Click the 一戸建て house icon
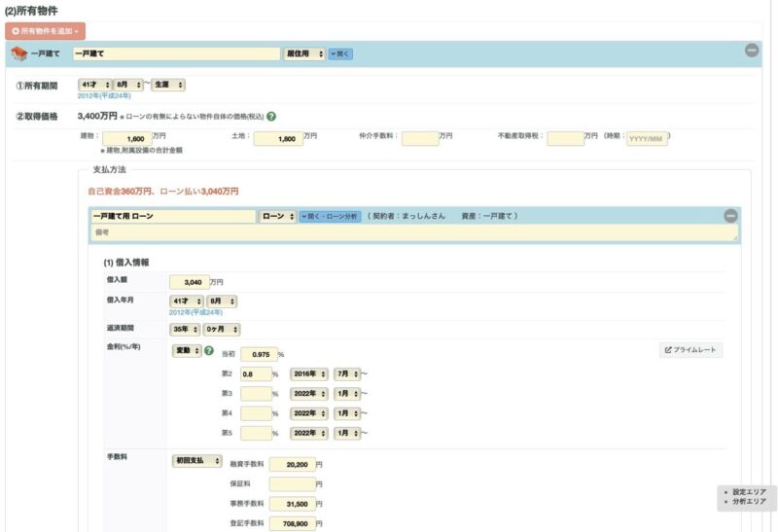The height and width of the screenshot is (532, 778). [x=18, y=53]
